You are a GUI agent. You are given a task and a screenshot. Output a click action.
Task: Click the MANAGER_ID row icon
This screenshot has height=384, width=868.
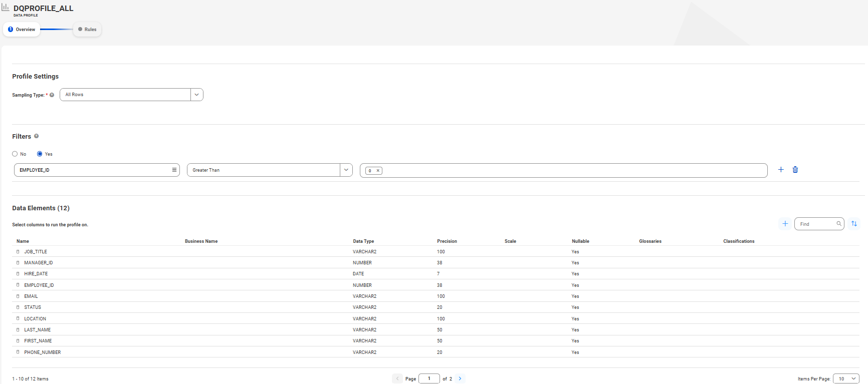click(x=18, y=263)
